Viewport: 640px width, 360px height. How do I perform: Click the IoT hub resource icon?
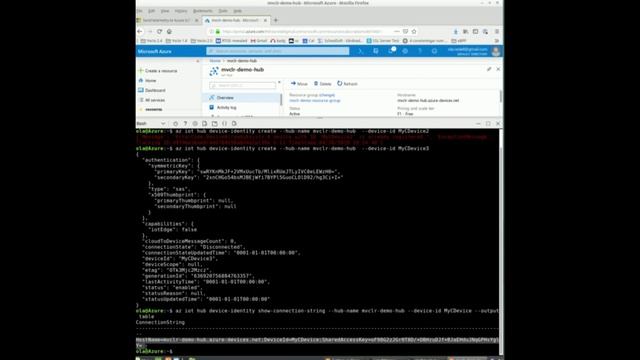(x=214, y=71)
